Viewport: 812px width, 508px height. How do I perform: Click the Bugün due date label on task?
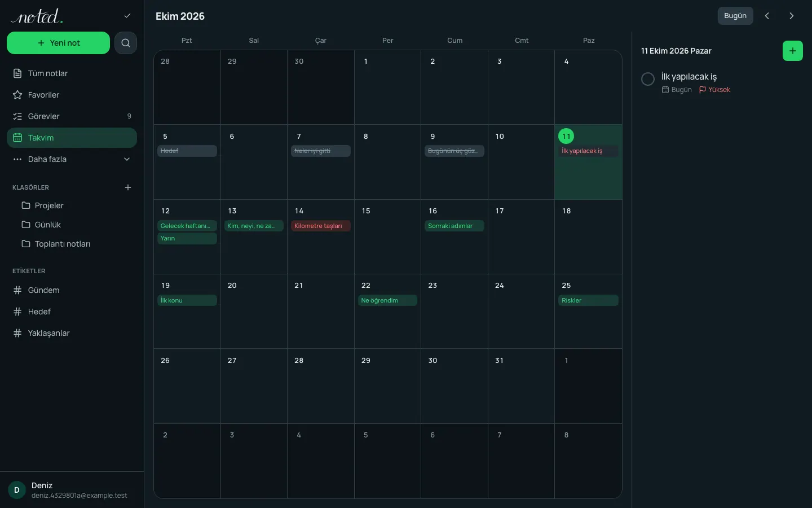[x=677, y=90]
